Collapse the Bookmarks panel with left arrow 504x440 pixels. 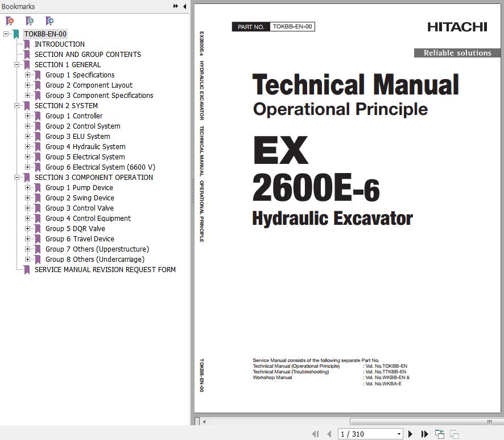[x=184, y=6]
